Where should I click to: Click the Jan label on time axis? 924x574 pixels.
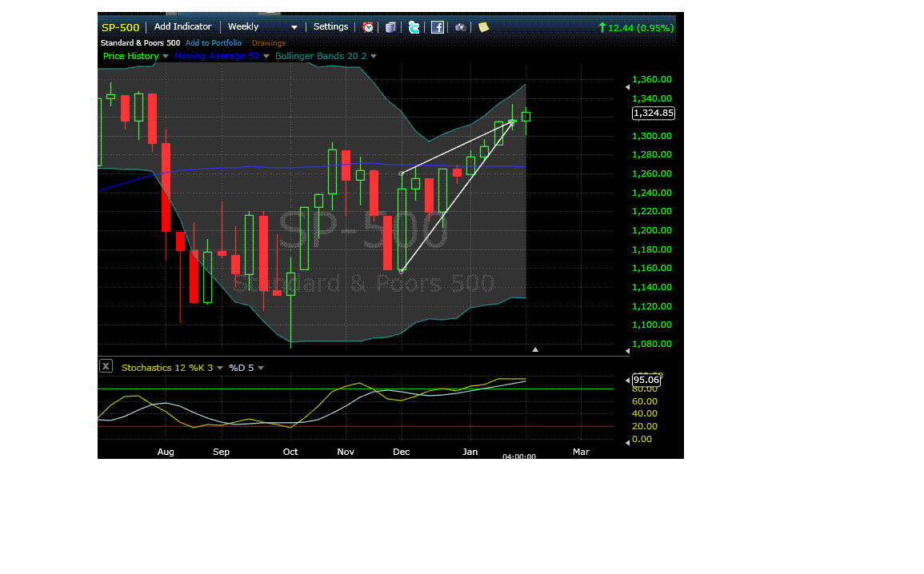coord(470,452)
